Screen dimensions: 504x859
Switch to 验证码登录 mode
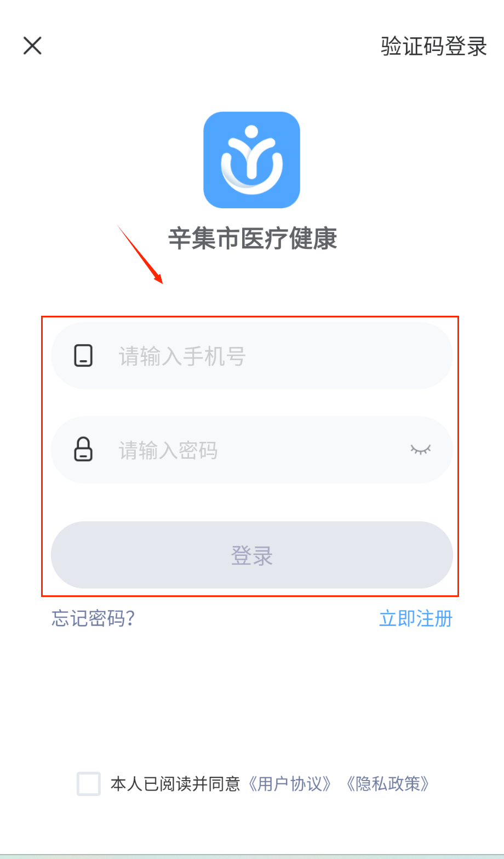coord(434,46)
